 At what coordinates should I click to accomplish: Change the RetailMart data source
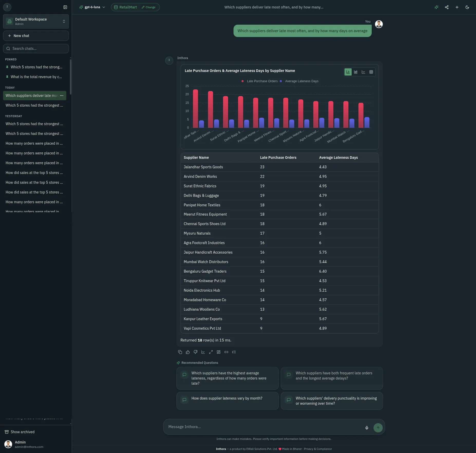click(148, 7)
